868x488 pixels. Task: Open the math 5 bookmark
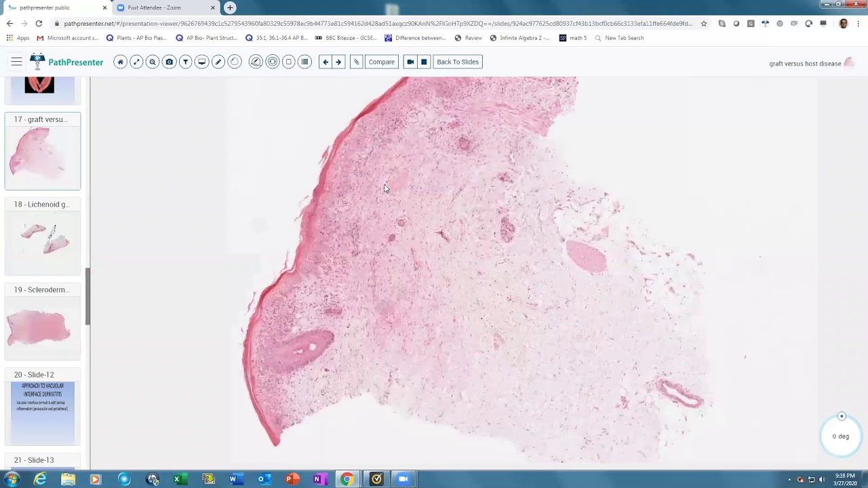click(x=573, y=38)
